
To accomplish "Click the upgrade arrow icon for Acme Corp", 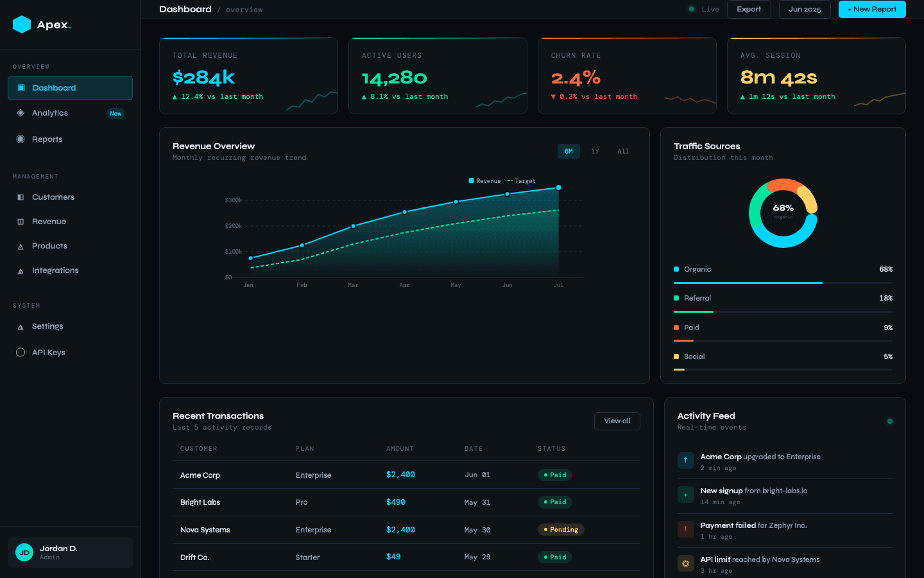I will coord(685,460).
